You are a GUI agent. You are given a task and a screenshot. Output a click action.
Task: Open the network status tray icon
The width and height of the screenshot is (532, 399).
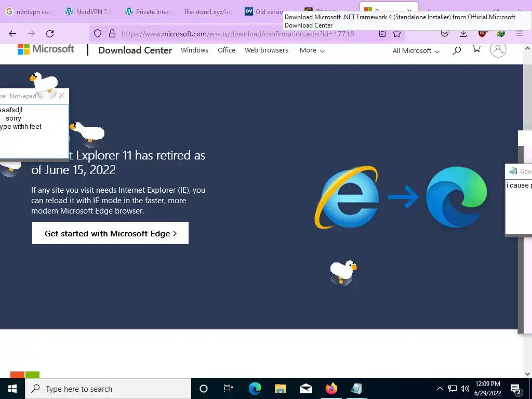(x=453, y=389)
